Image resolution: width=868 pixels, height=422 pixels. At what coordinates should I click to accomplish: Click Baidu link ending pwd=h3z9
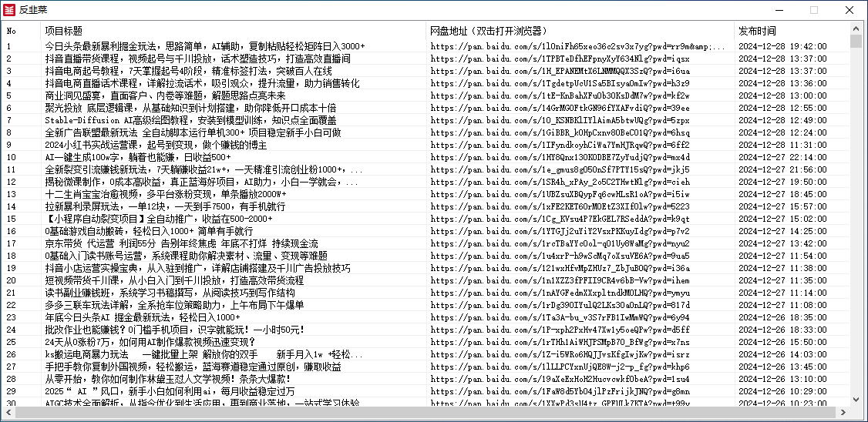(560, 83)
